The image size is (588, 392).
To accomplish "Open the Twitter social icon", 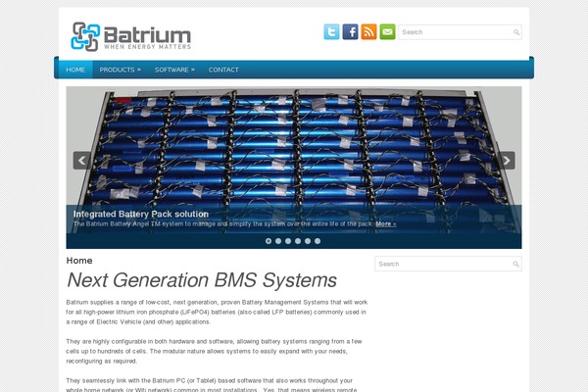I will [x=331, y=32].
